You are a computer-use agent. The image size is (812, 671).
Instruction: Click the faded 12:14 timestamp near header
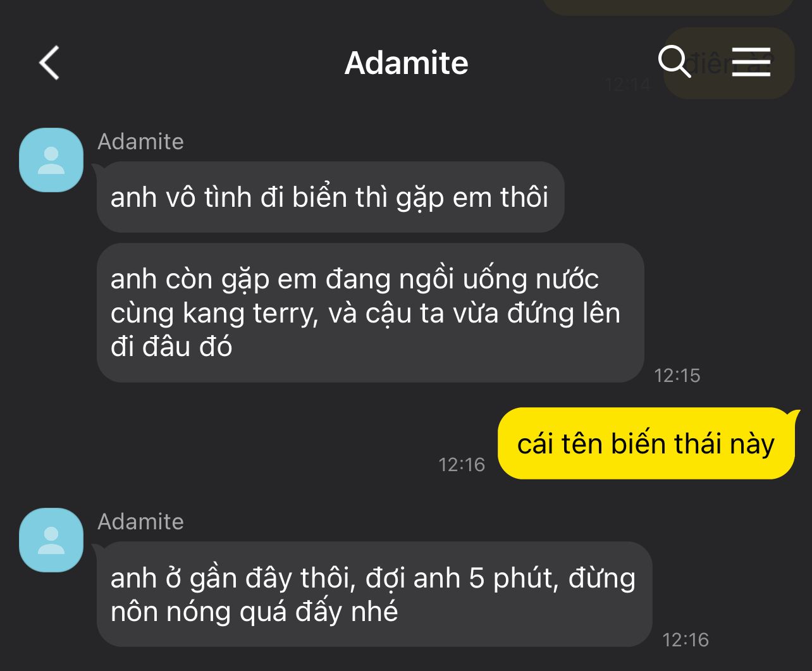click(627, 84)
